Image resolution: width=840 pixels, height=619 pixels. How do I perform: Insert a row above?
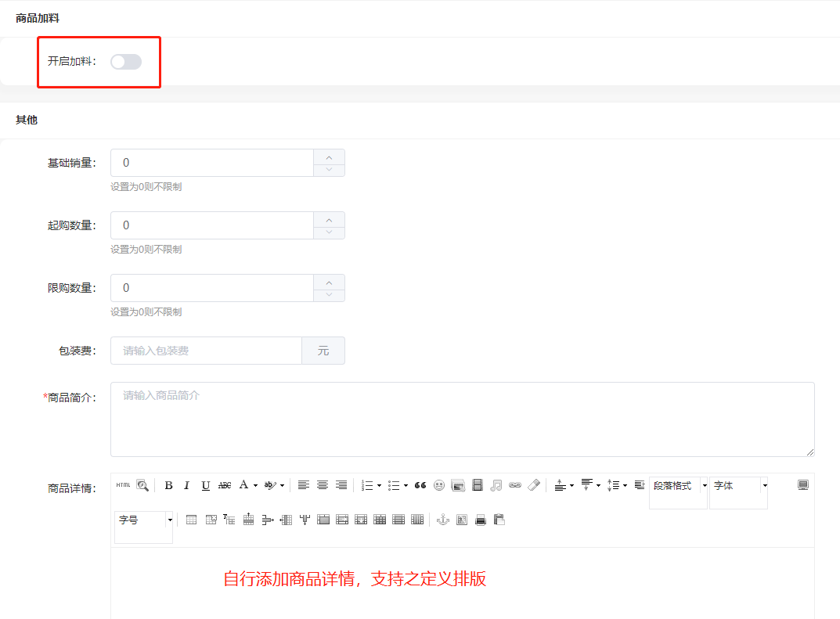point(249,520)
